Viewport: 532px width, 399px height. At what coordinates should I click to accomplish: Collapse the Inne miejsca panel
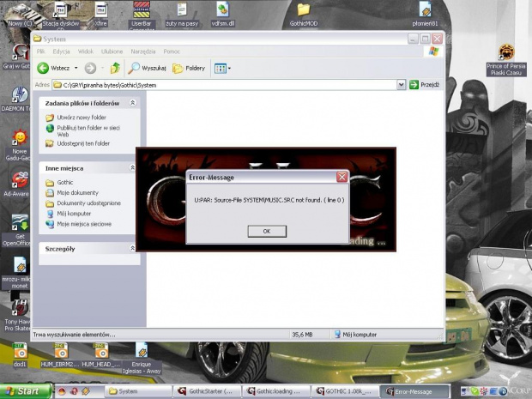point(133,167)
